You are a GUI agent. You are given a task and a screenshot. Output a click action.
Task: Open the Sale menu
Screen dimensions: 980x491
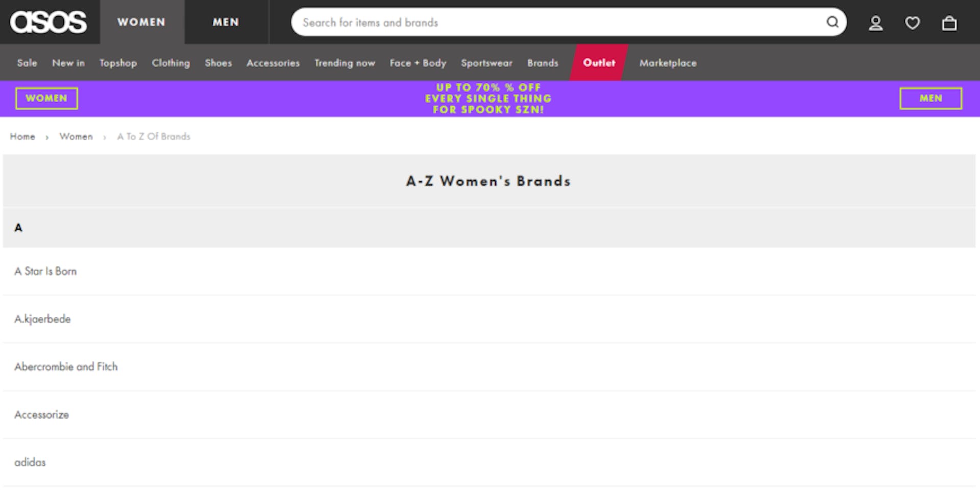[27, 63]
